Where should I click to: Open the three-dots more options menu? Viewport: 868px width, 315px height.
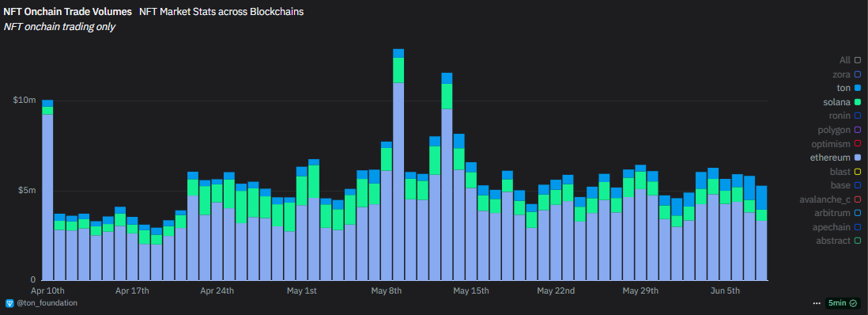tap(817, 303)
